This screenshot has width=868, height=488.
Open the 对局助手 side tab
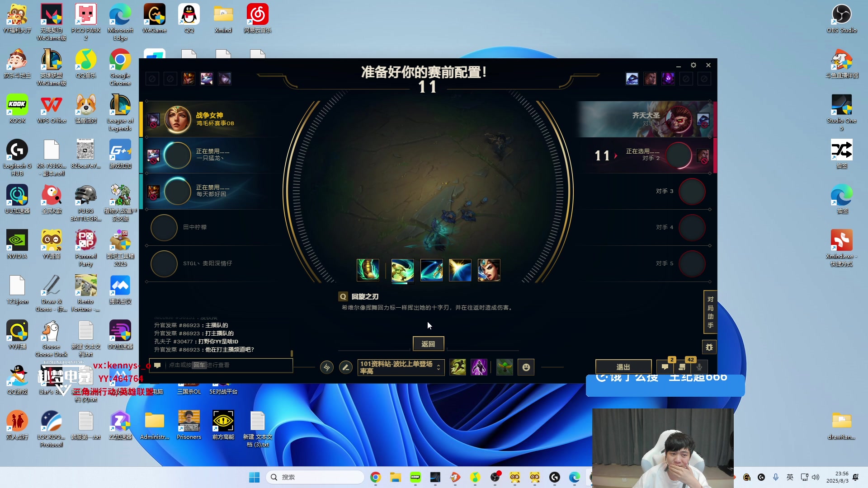click(710, 312)
